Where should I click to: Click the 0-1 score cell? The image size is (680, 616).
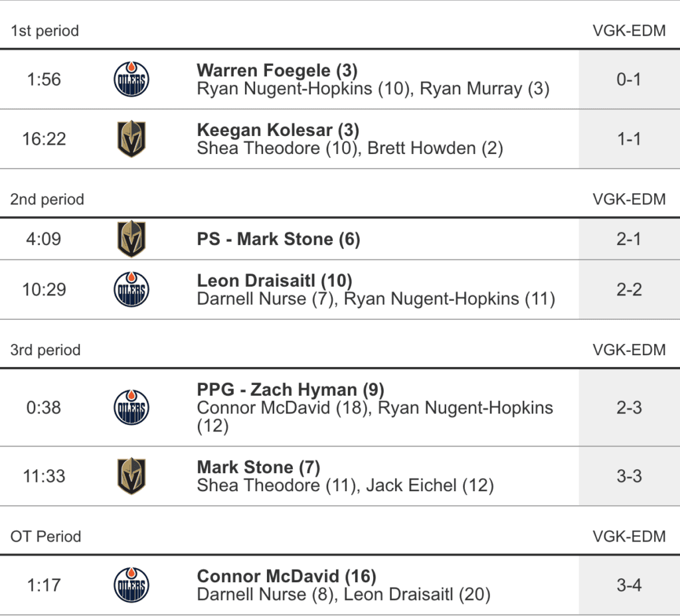pyautogui.click(x=629, y=80)
